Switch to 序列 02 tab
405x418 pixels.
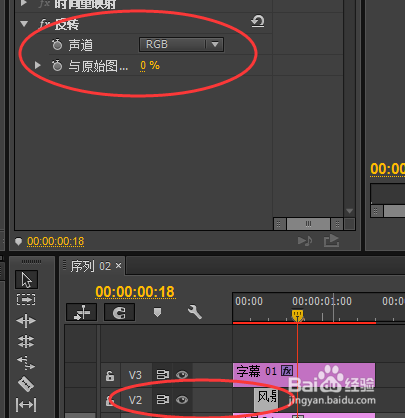[90, 266]
